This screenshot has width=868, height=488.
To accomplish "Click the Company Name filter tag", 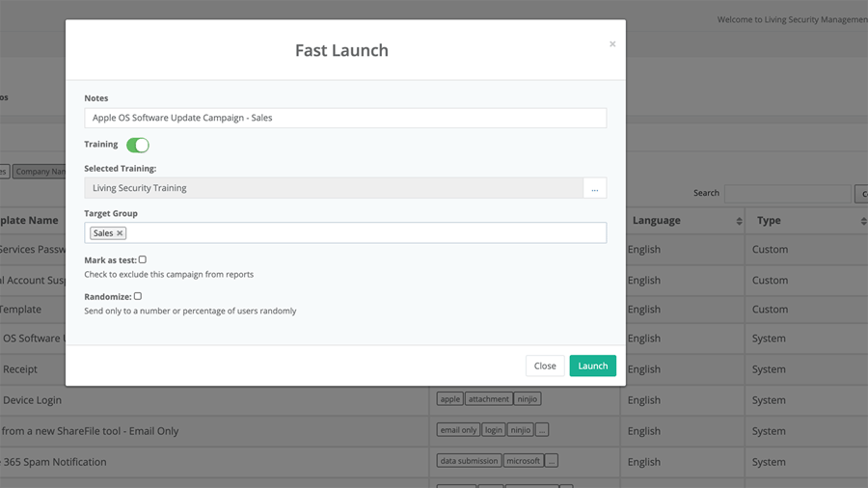I will pos(40,172).
